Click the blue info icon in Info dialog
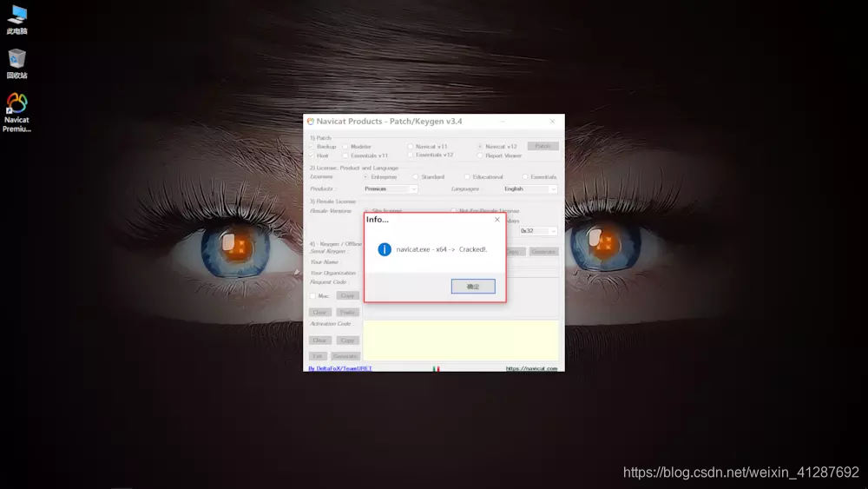 385,249
